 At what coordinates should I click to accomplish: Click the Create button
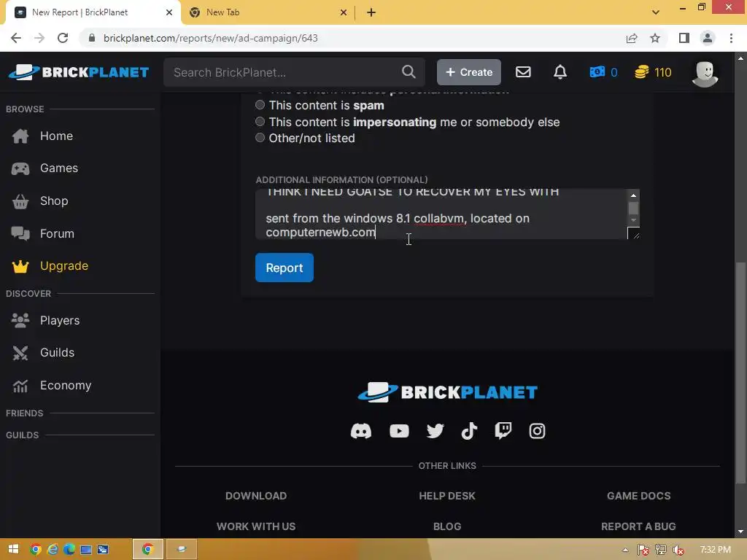tap(469, 72)
